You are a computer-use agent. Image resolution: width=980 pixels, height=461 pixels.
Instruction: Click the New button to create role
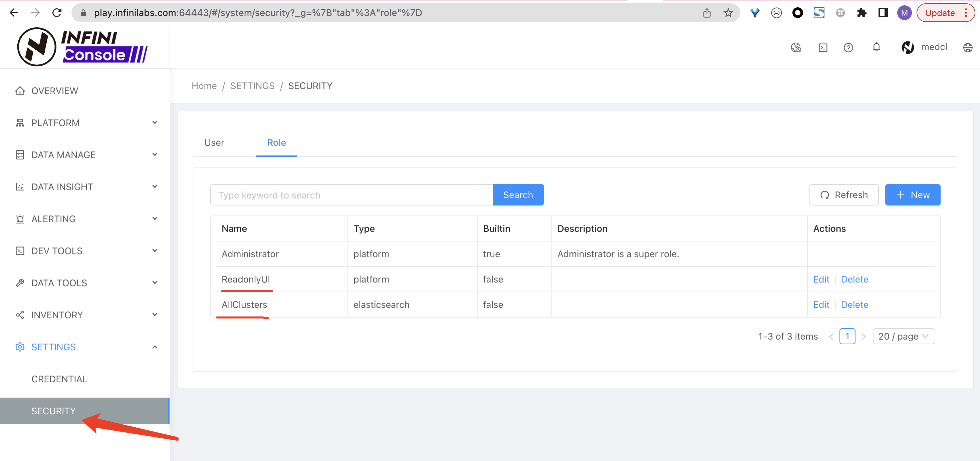click(913, 194)
